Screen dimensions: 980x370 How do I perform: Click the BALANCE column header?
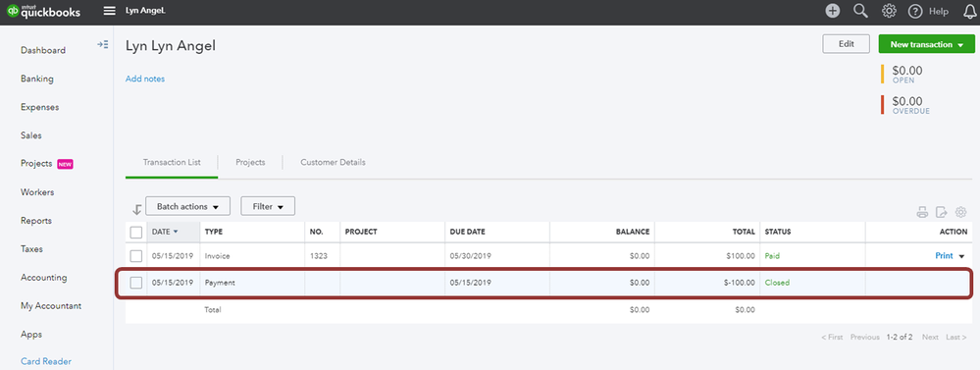[633, 232]
